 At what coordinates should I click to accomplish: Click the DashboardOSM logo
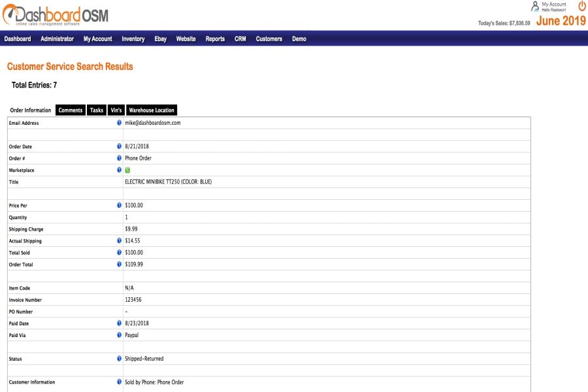tap(56, 13)
